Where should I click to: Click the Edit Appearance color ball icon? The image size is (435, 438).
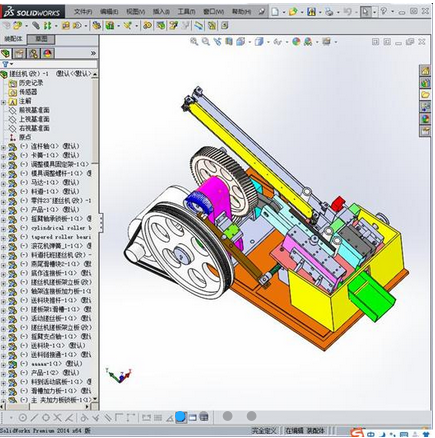click(296, 42)
